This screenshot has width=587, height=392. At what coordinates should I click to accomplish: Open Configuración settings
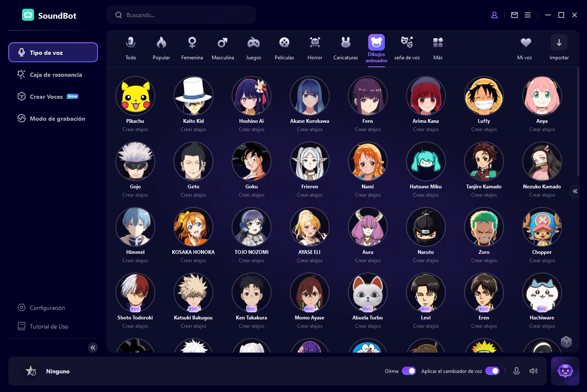point(42,308)
